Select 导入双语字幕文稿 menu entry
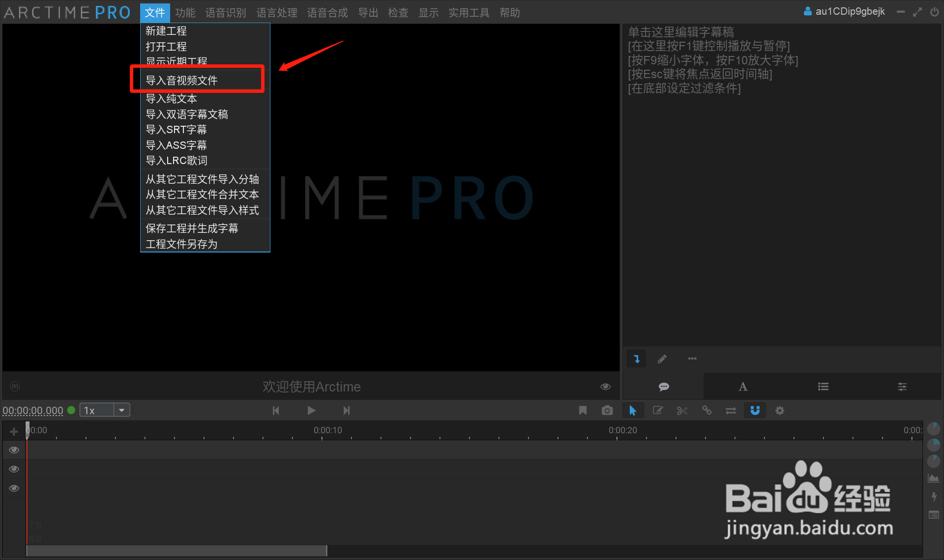This screenshot has height=560, width=944. [x=205, y=114]
